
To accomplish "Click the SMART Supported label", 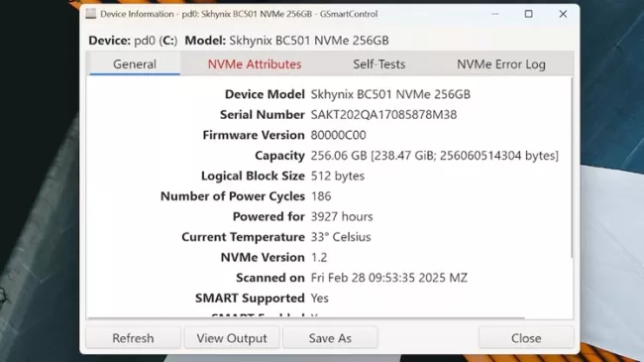I will (250, 299).
